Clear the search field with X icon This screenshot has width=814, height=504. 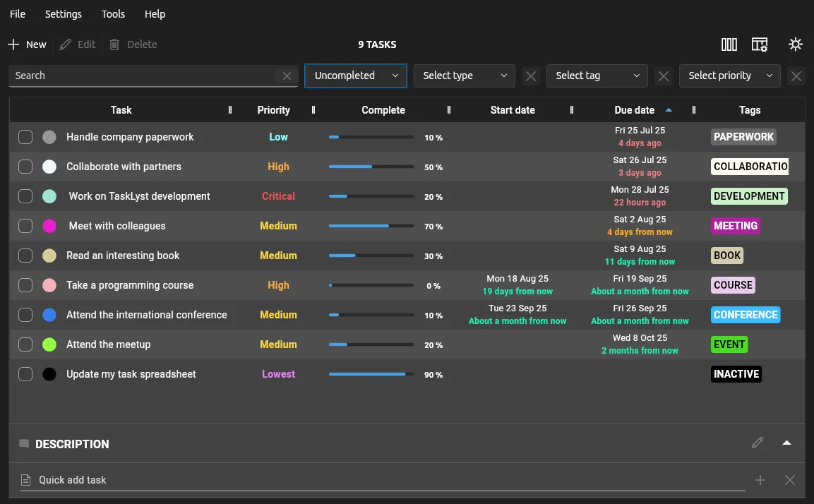[287, 76]
